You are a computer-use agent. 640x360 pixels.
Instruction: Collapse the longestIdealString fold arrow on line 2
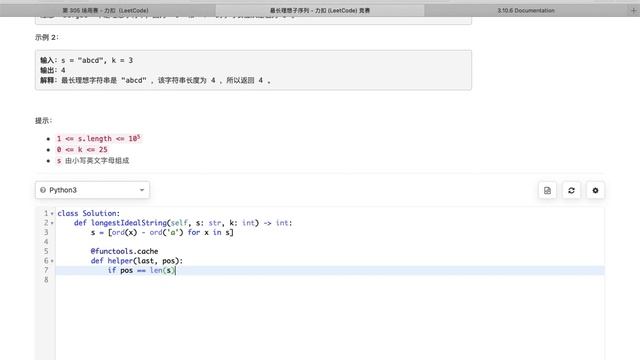(x=52, y=223)
